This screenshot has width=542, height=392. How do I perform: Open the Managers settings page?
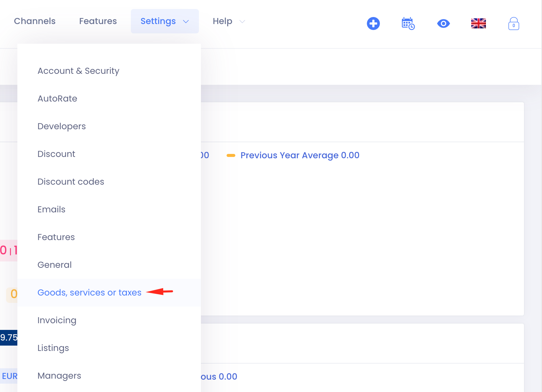point(59,376)
